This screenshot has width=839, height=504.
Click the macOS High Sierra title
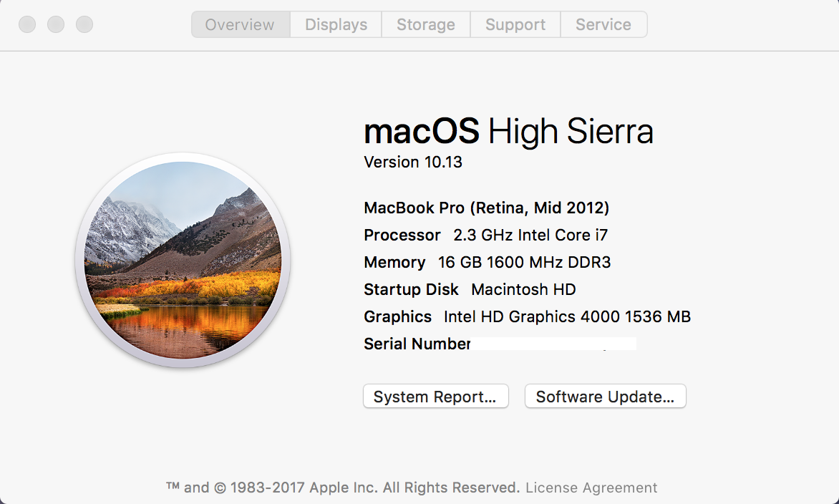508,132
